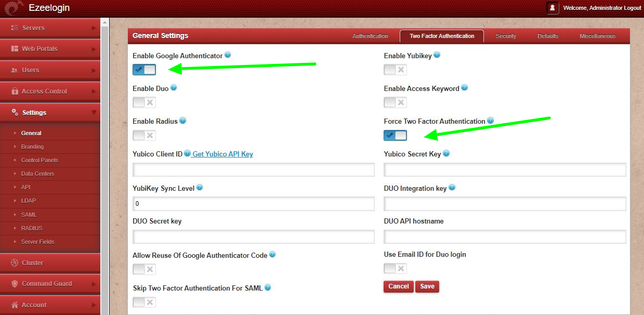Focus the YubiKey Sync Level field
644x315 pixels.
coord(254,204)
